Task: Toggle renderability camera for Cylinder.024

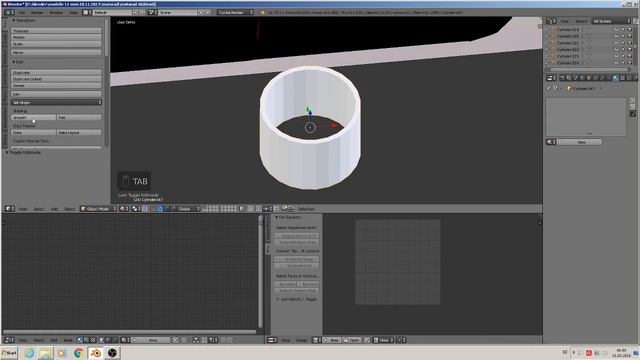Action: (x=630, y=63)
